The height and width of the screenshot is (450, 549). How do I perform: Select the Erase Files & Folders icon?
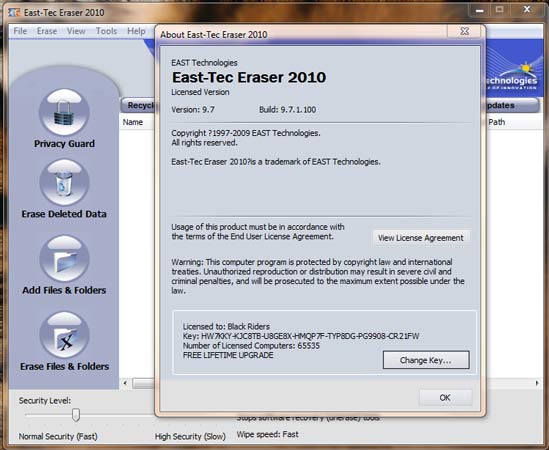tap(64, 335)
